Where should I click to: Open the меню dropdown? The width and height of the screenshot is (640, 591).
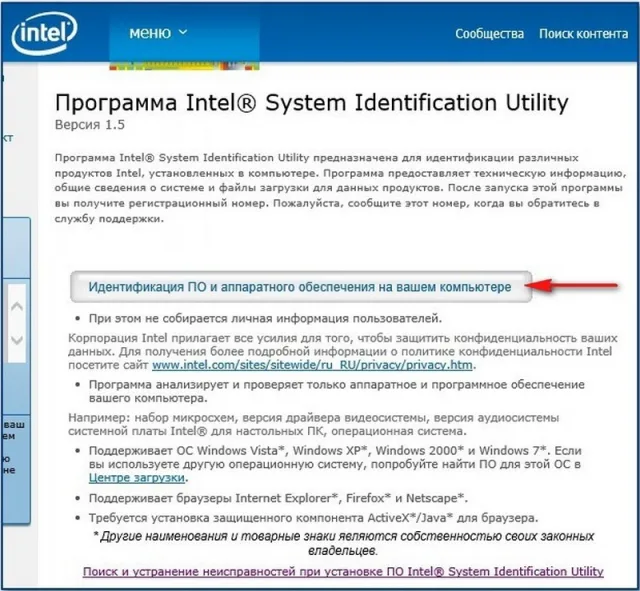click(x=158, y=33)
